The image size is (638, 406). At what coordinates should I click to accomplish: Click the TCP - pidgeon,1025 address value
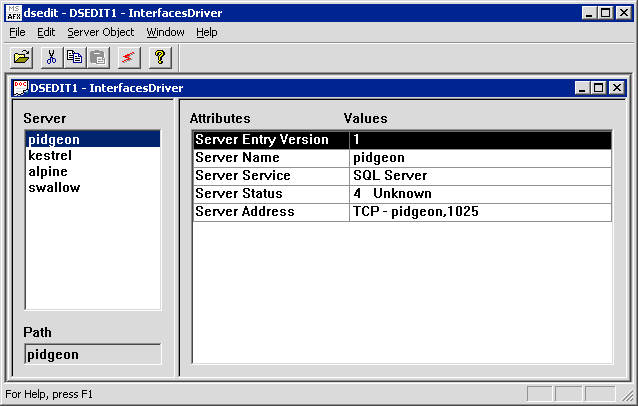[481, 212]
